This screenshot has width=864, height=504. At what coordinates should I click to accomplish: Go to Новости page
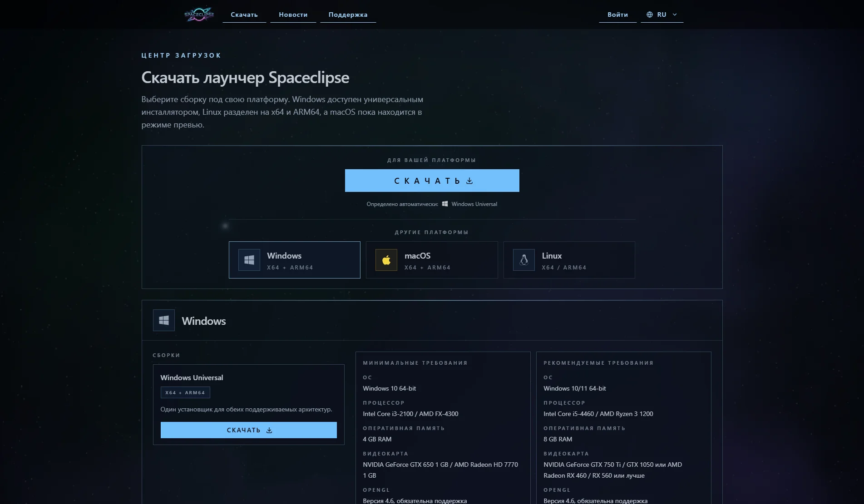click(293, 15)
